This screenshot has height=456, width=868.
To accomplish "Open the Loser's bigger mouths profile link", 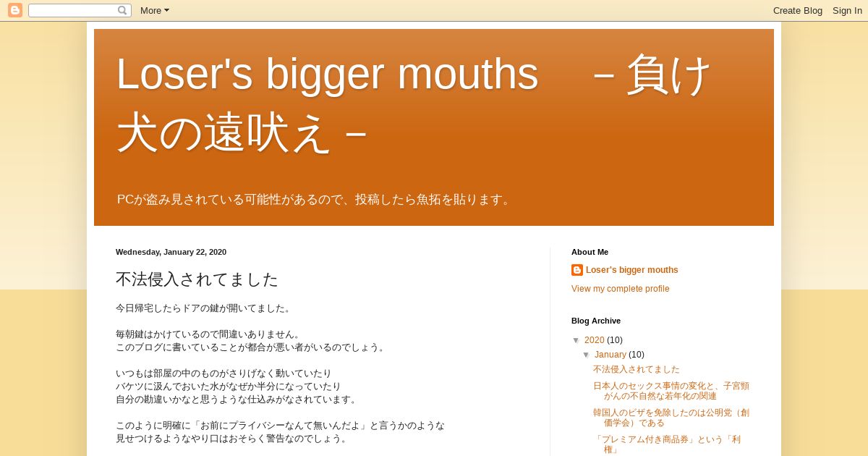I will coord(631,270).
